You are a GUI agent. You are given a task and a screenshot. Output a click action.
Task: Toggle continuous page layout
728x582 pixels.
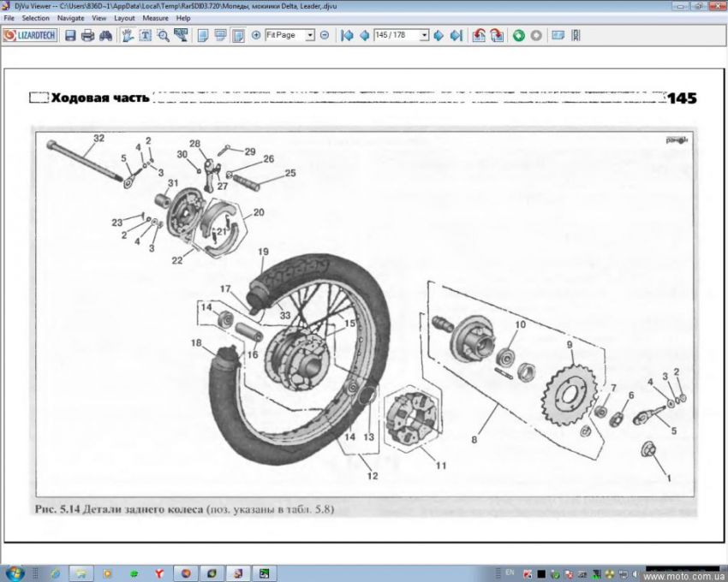(x=220, y=35)
